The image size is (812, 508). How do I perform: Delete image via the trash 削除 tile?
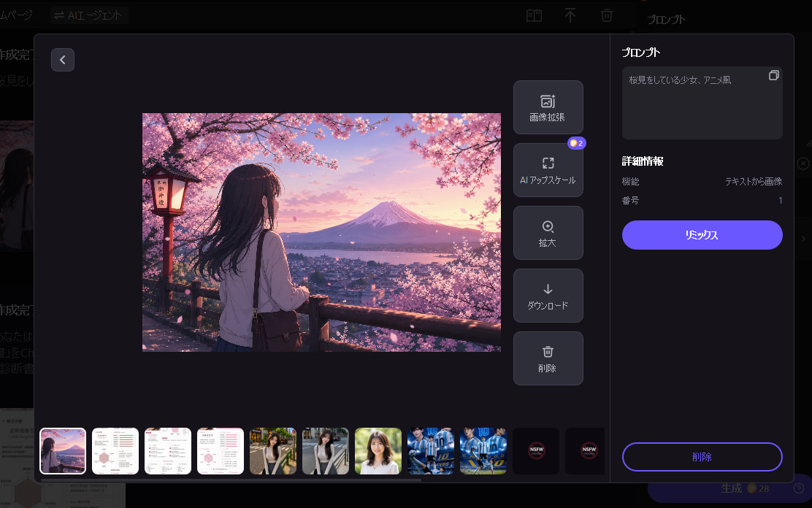pyautogui.click(x=548, y=358)
